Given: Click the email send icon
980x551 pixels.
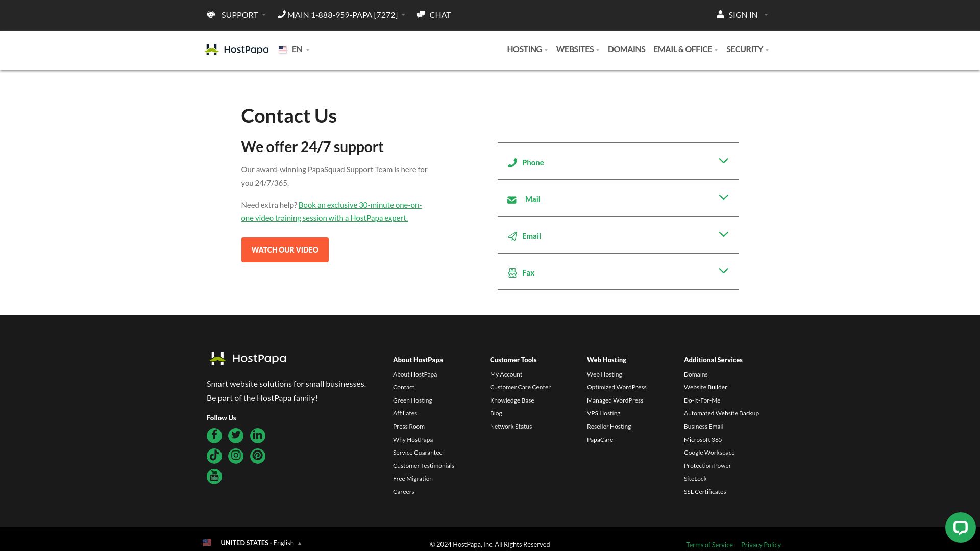Looking at the screenshot, I should tap(512, 236).
